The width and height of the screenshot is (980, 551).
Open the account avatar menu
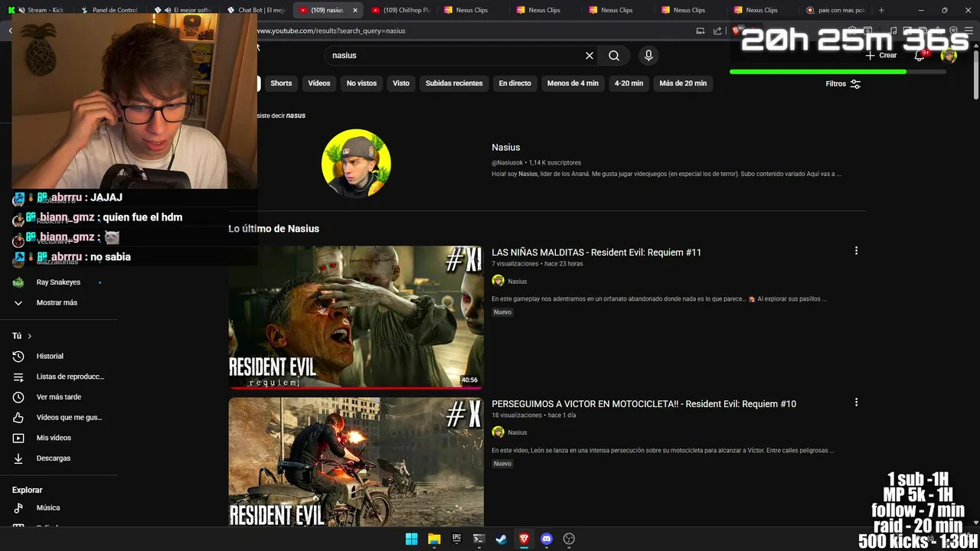point(949,55)
